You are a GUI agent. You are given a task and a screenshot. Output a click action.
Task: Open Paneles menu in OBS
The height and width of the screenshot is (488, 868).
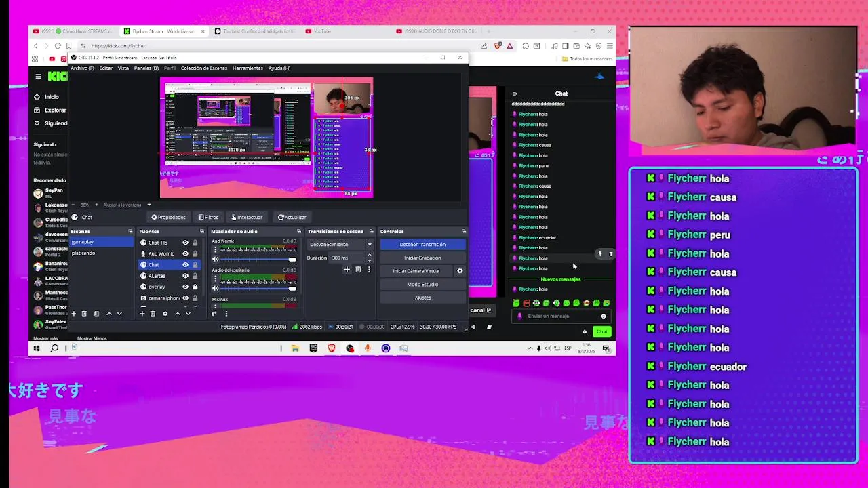[x=146, y=68]
